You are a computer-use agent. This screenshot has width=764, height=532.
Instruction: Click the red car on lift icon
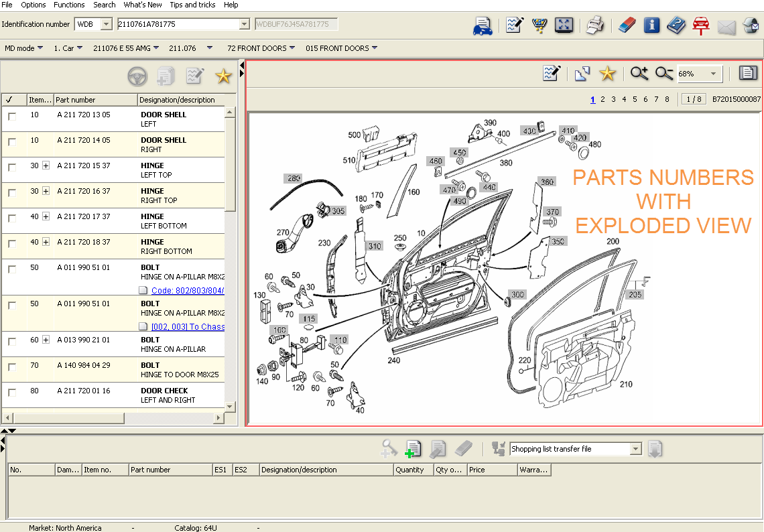701,25
